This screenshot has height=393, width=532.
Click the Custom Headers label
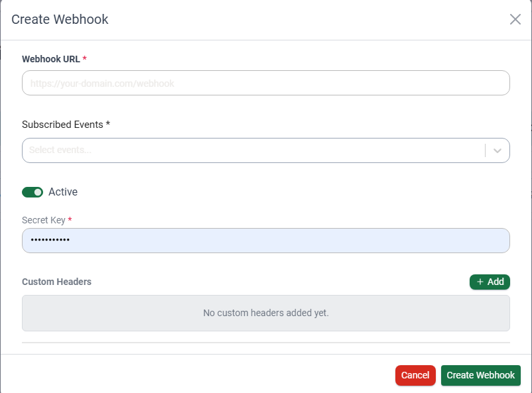pos(56,282)
